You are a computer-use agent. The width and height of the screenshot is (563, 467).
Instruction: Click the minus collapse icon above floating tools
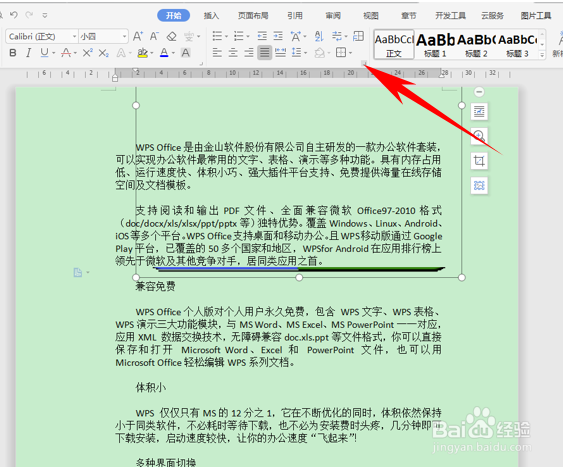point(479,92)
